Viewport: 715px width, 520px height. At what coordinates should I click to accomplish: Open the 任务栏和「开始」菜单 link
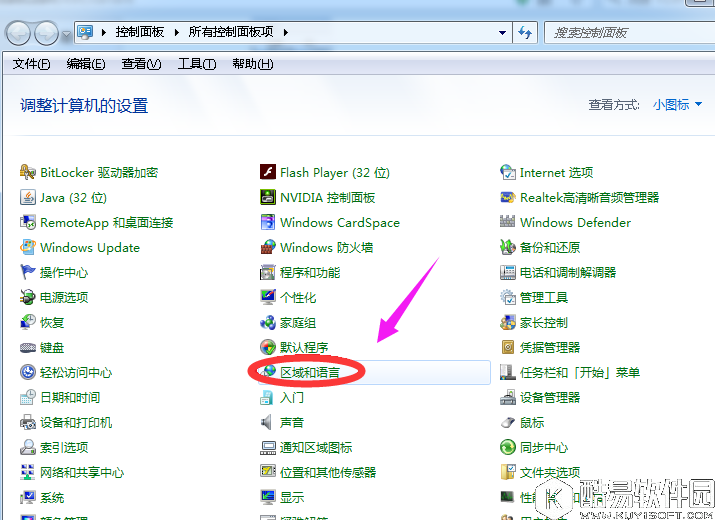point(580,372)
